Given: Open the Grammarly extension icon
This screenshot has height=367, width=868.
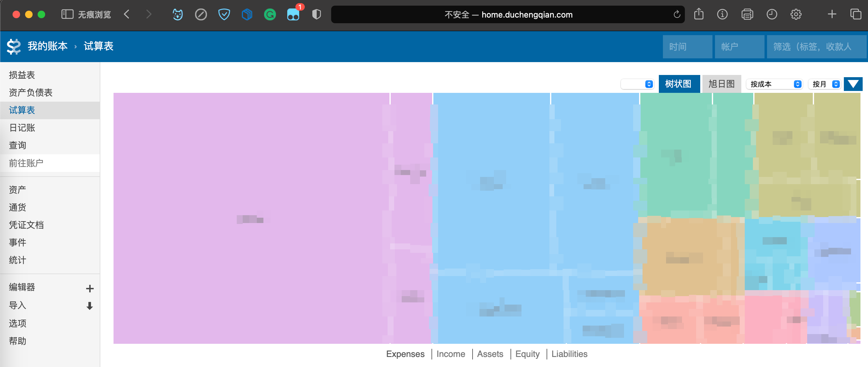Looking at the screenshot, I should click(x=270, y=14).
